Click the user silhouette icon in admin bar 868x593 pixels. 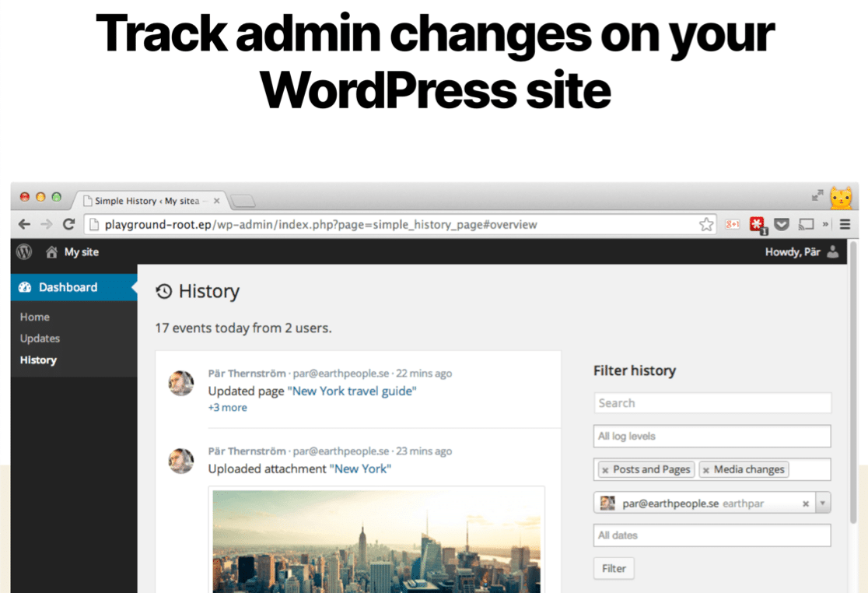click(x=832, y=252)
